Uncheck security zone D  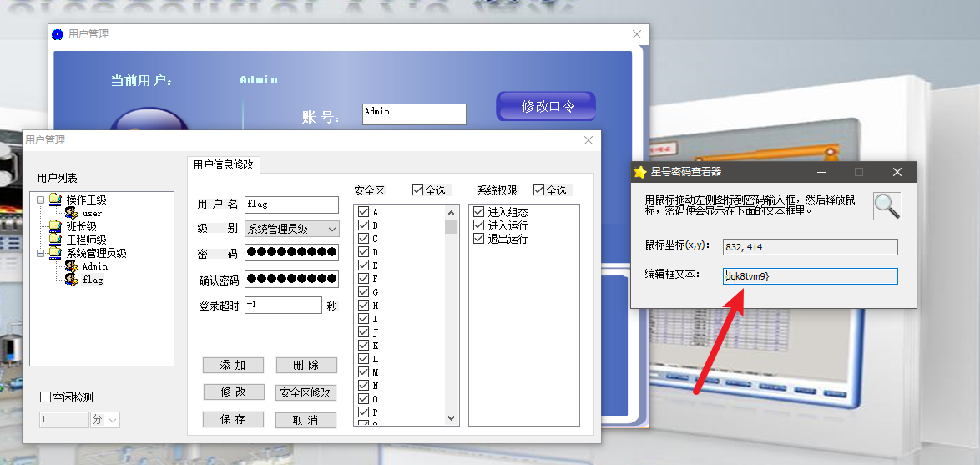(x=363, y=252)
